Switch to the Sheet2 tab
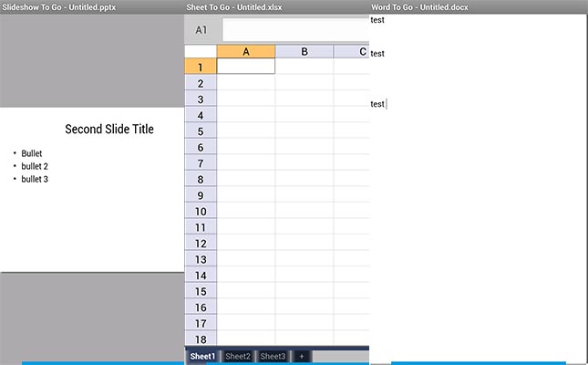This screenshot has width=588, height=365. [238, 356]
